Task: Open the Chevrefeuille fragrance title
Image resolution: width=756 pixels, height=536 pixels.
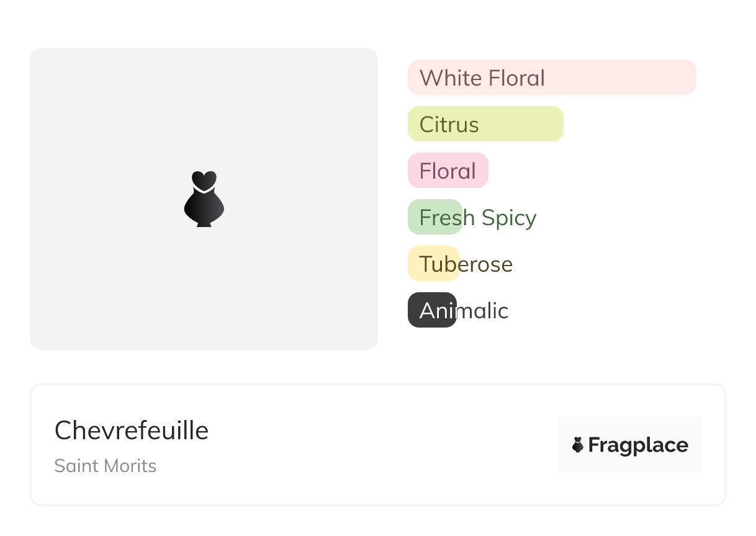Action: (x=132, y=431)
